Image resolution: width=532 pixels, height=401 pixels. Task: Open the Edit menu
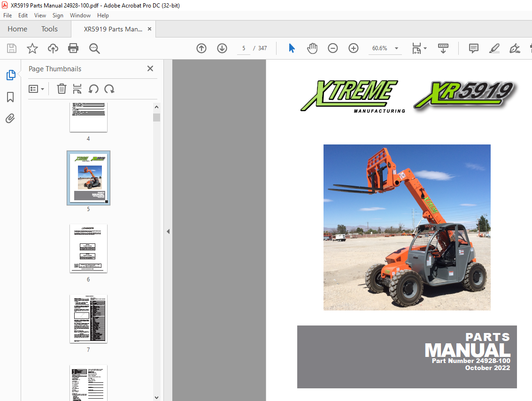pyautogui.click(x=23, y=15)
